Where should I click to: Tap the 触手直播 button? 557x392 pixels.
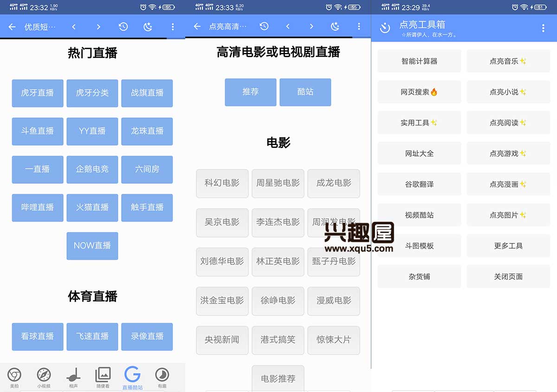tap(147, 207)
